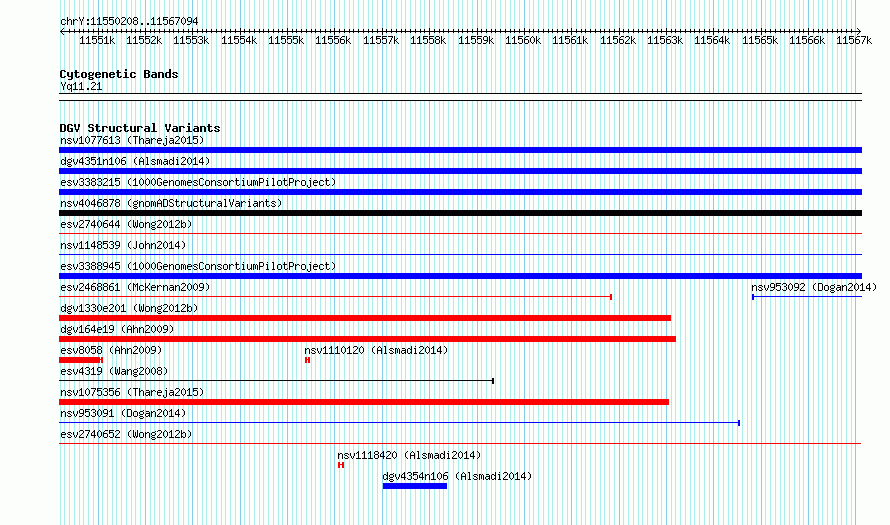Open dgv4351n106 (Alsmadi2014) variant label

[135, 161]
